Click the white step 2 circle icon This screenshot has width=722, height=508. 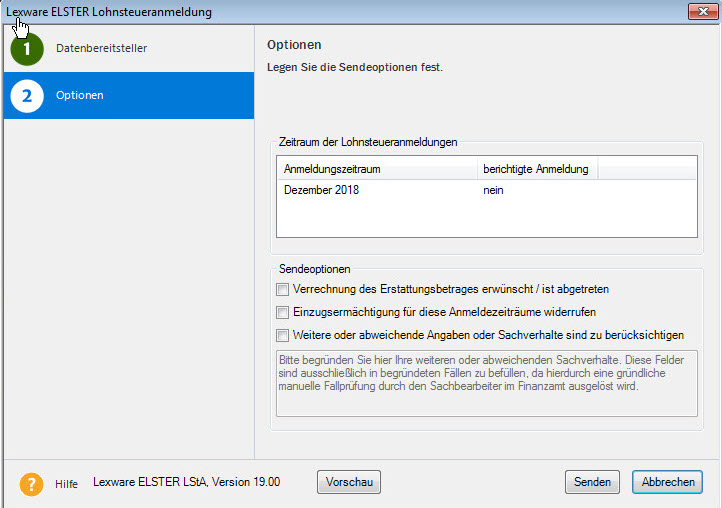click(x=27, y=96)
